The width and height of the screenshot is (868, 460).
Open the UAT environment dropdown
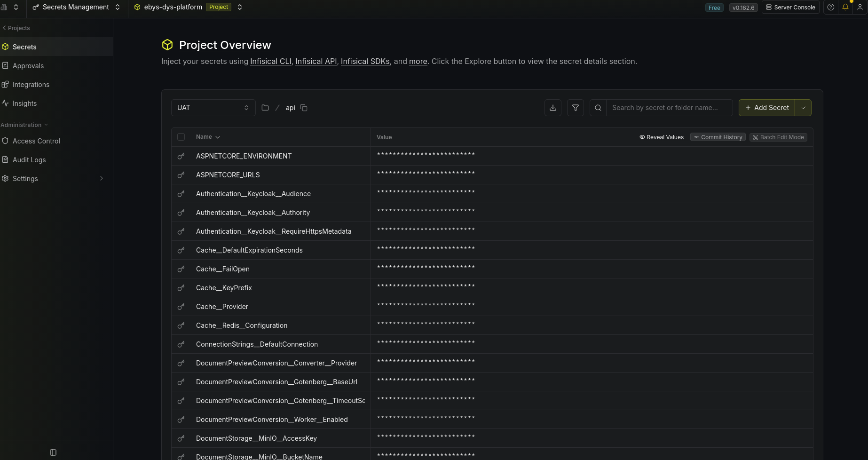[213, 108]
